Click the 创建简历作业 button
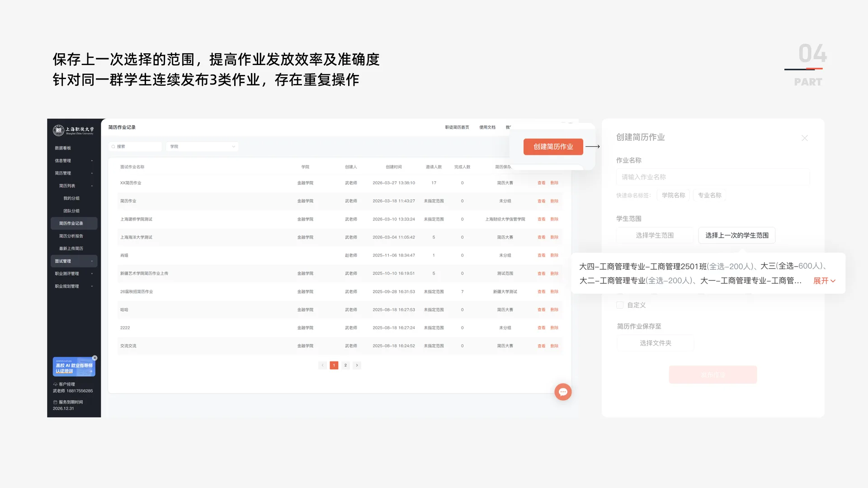The image size is (868, 488). coord(553,147)
